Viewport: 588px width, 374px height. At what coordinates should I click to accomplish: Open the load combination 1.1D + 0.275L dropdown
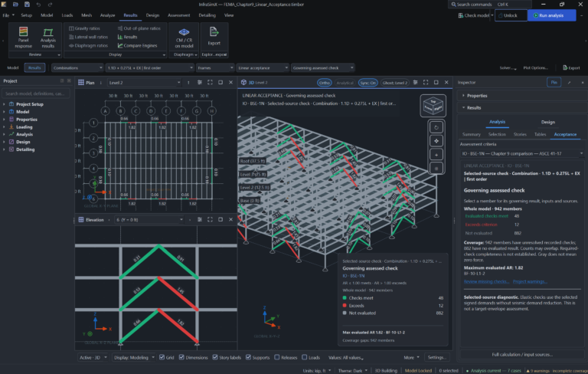[149, 68]
